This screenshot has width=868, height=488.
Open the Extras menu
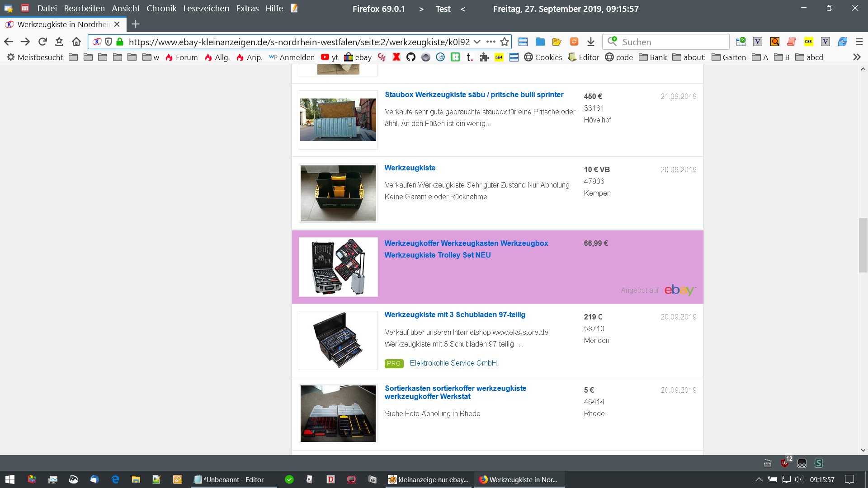(247, 8)
